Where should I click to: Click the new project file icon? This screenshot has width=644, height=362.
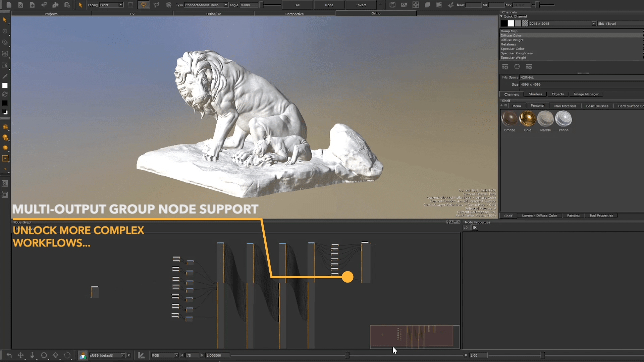(9, 5)
